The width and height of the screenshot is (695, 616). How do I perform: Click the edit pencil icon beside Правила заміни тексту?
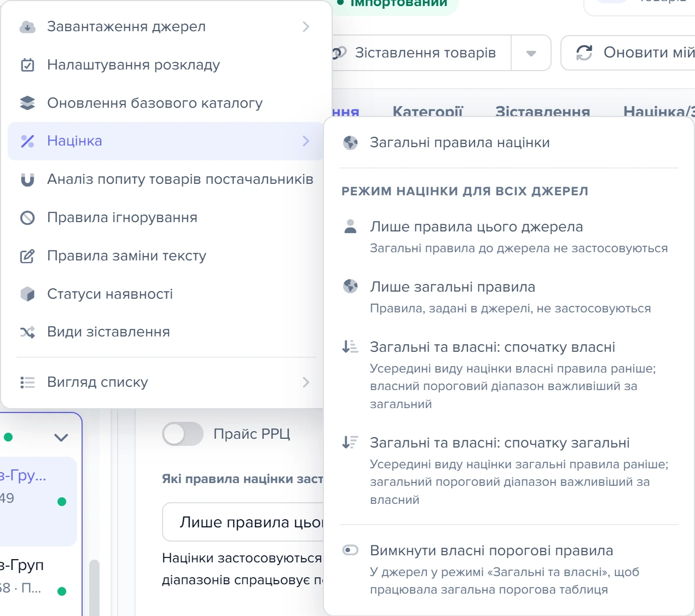tap(27, 256)
